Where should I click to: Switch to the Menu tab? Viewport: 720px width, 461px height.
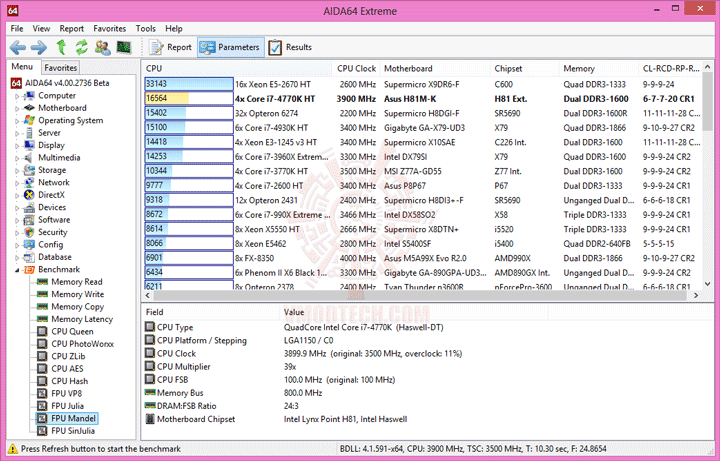(23, 67)
